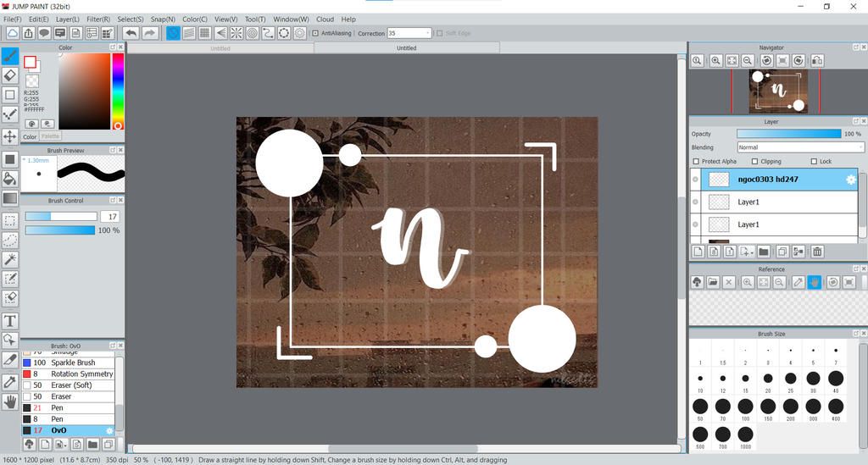Select the Text tool
Image resolution: width=868 pixels, height=465 pixels.
pyautogui.click(x=10, y=321)
